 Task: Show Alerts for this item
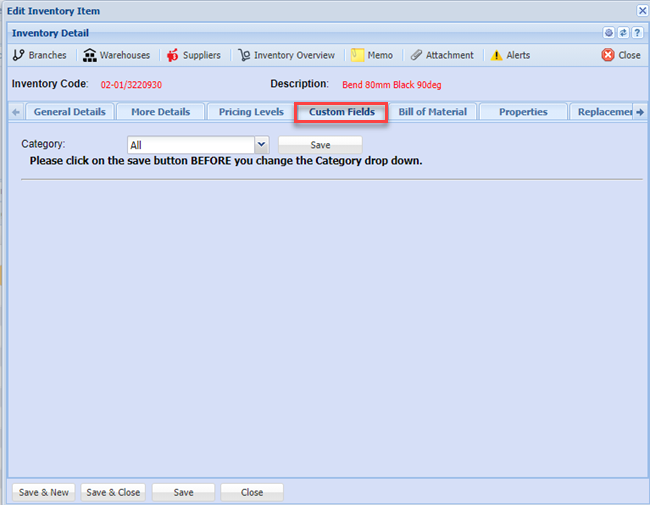(510, 55)
